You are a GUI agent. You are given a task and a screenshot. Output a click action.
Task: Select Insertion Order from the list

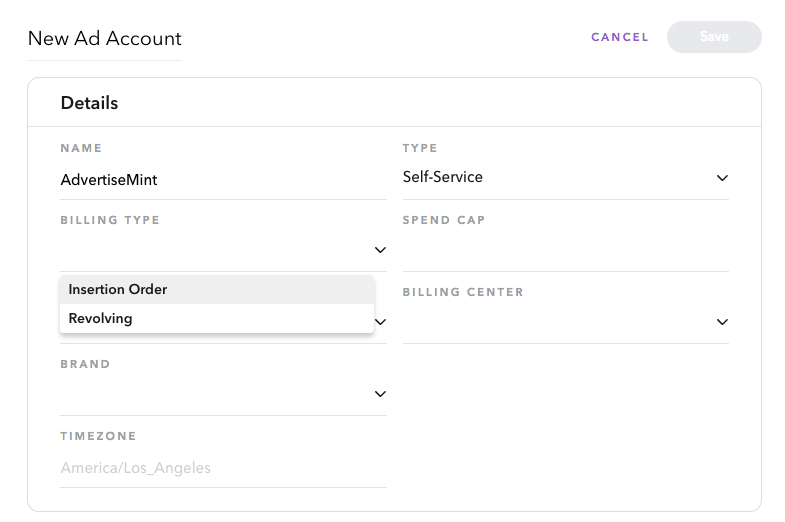tap(217, 289)
